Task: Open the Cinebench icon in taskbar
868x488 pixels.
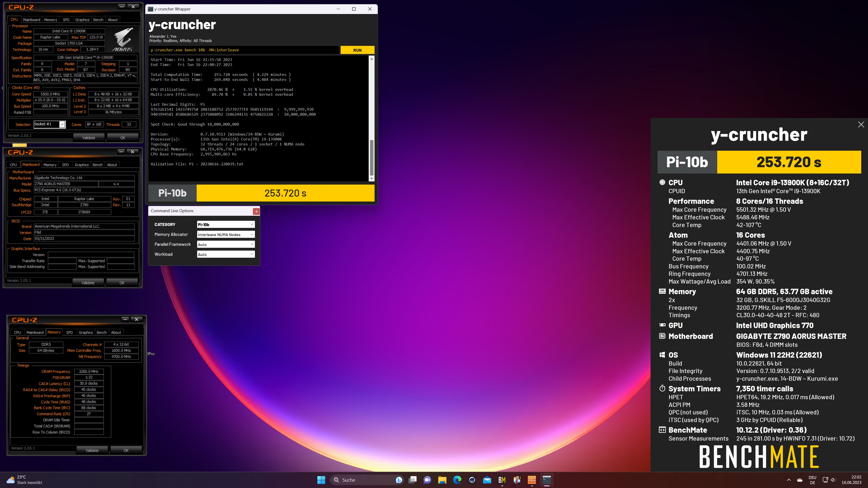Action: click(472, 480)
